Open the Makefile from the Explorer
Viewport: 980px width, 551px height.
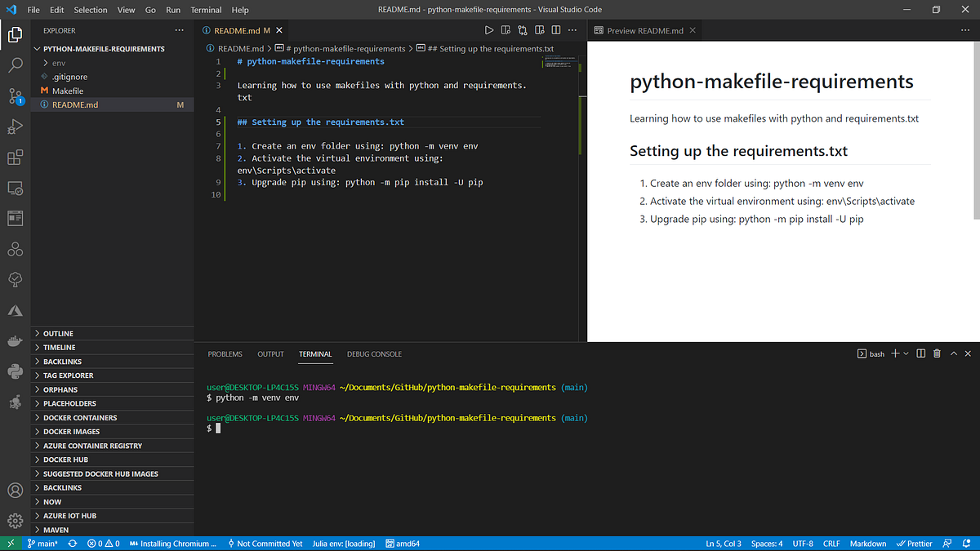pos(68,91)
